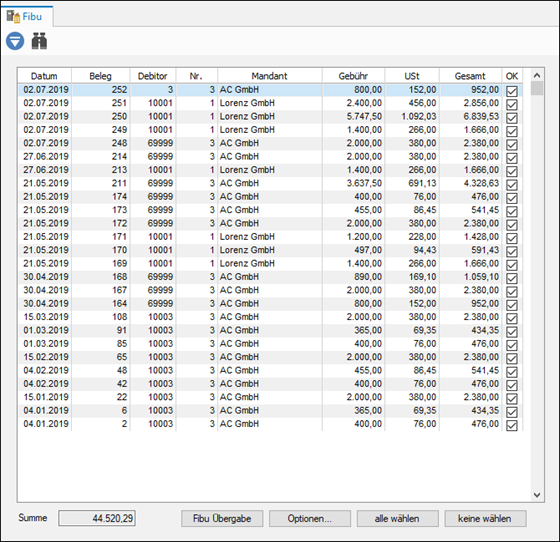
Task: Select the row with Beleg 172
Action: pyautogui.click(x=270, y=224)
